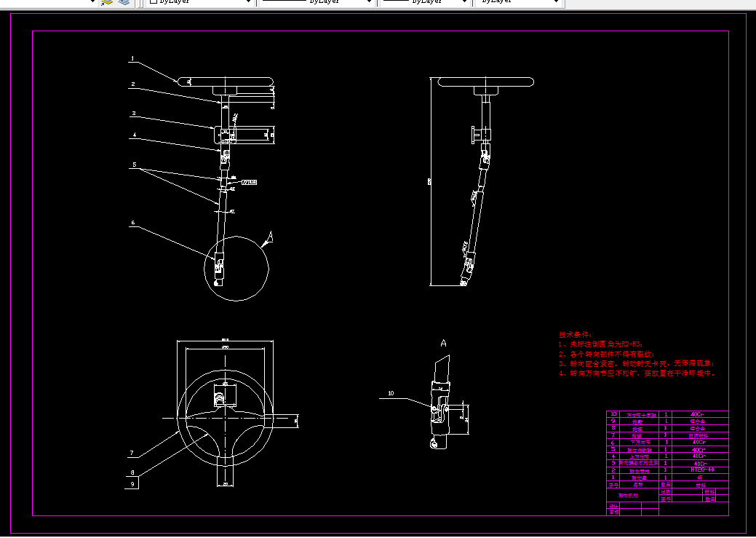Select 上万向节 name cell in parts table

(x=640, y=456)
